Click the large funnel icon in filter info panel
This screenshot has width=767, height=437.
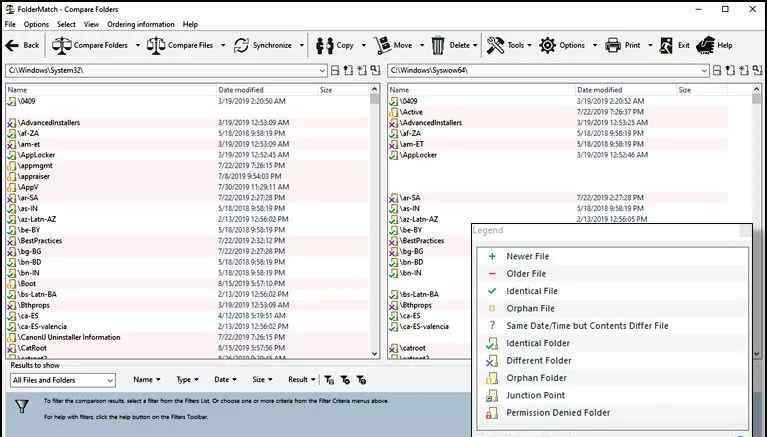(22, 406)
